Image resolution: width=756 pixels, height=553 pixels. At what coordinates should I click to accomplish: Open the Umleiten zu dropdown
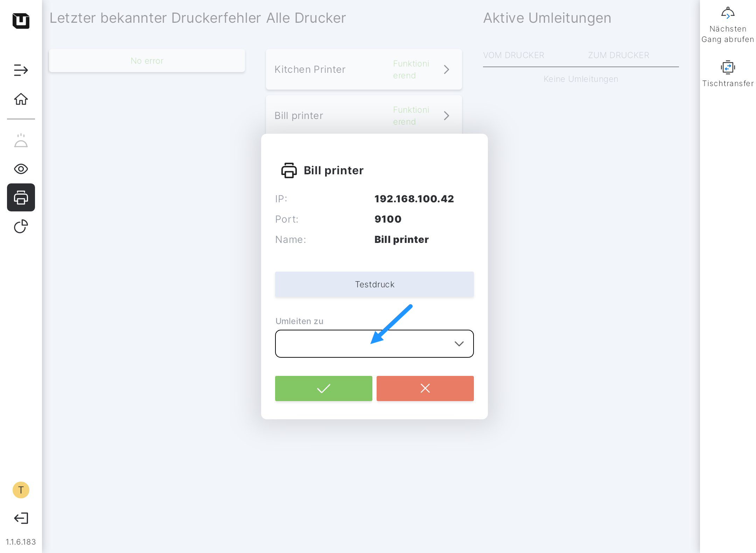tap(374, 344)
